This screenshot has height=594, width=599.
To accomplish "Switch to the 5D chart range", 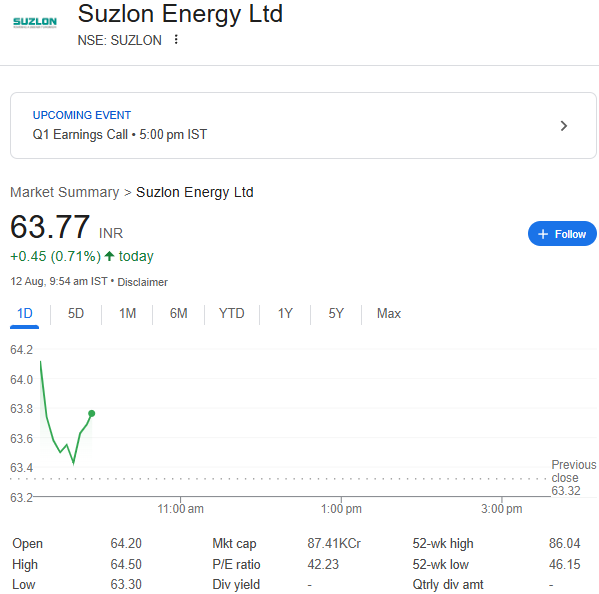I will click(x=76, y=314).
